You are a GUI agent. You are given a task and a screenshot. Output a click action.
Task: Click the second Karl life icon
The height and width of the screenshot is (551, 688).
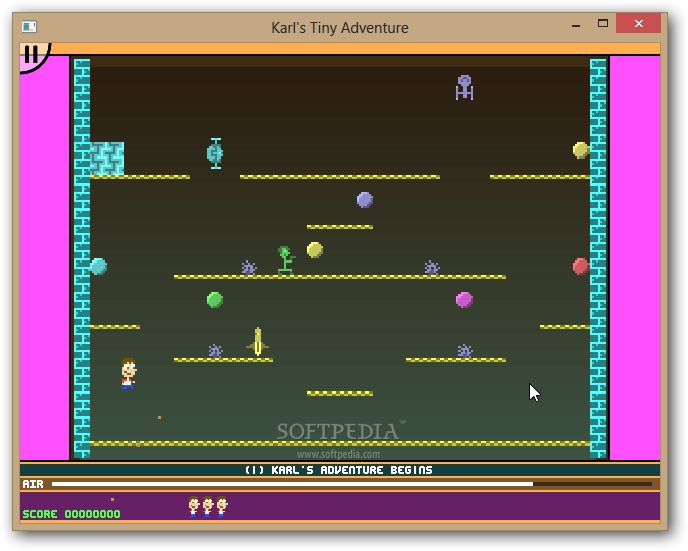click(x=208, y=507)
